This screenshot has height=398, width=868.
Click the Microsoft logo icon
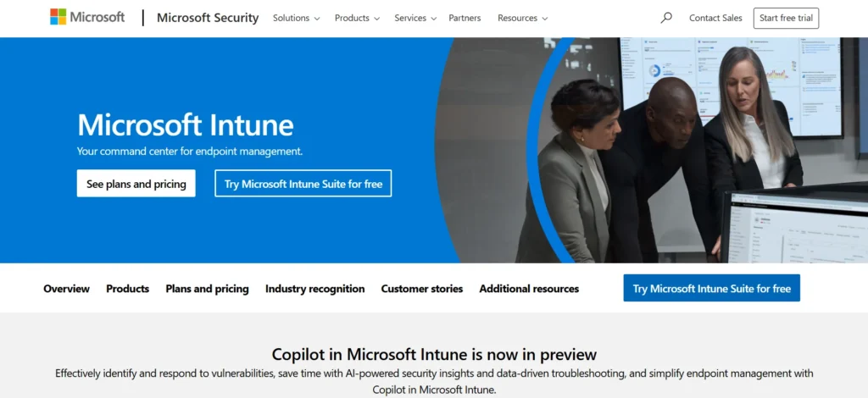(58, 17)
